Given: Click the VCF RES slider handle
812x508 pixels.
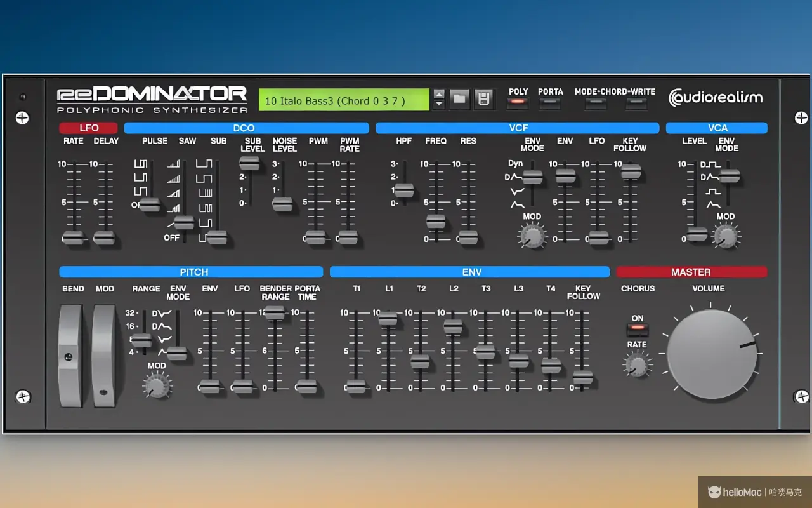Looking at the screenshot, I should pyautogui.click(x=468, y=237).
